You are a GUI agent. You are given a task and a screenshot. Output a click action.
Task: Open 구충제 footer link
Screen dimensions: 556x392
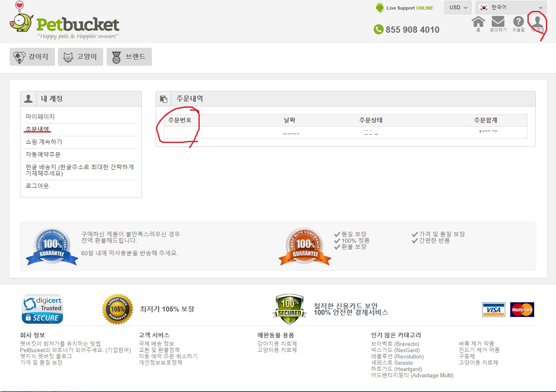tap(467, 356)
